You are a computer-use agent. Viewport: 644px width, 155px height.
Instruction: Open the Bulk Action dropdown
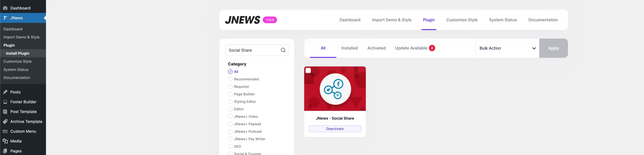pyautogui.click(x=507, y=48)
